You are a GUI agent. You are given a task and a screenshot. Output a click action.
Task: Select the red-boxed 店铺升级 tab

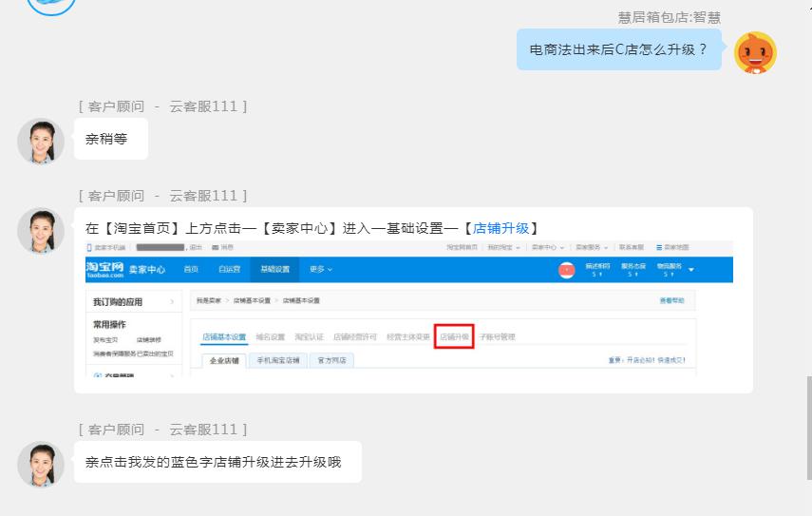click(454, 336)
